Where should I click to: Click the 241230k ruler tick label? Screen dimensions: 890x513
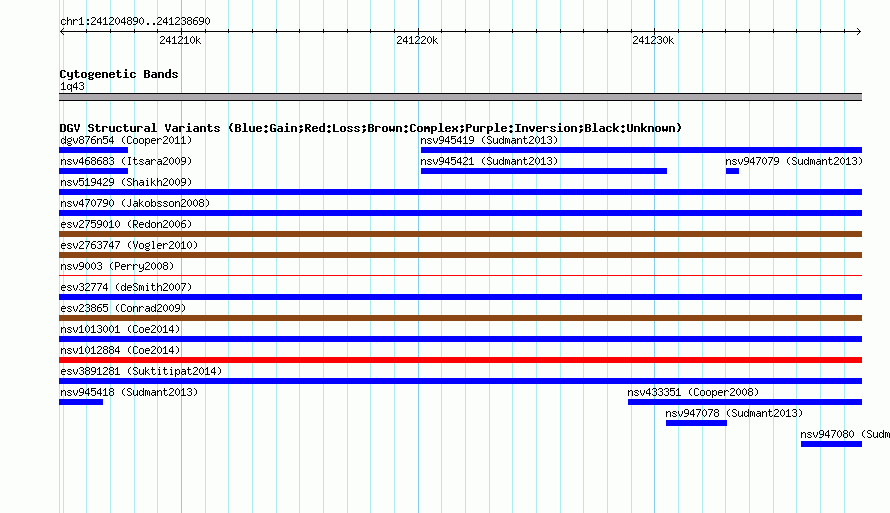(x=653, y=40)
